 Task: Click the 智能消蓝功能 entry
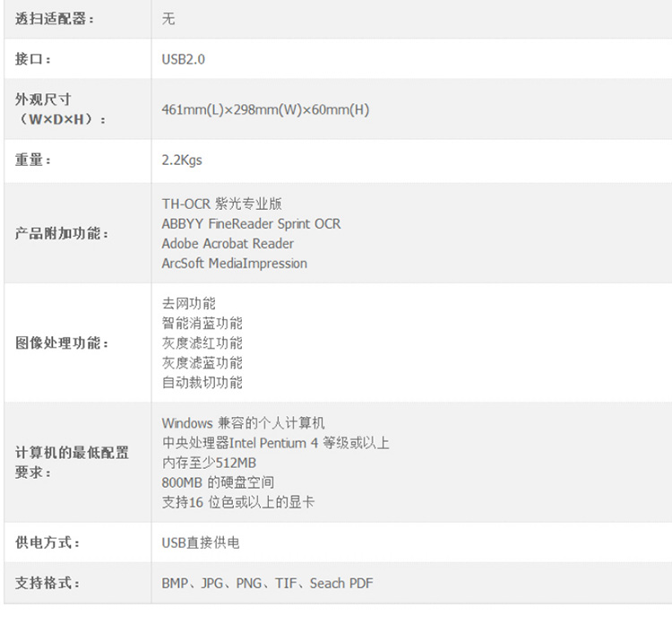[202, 324]
